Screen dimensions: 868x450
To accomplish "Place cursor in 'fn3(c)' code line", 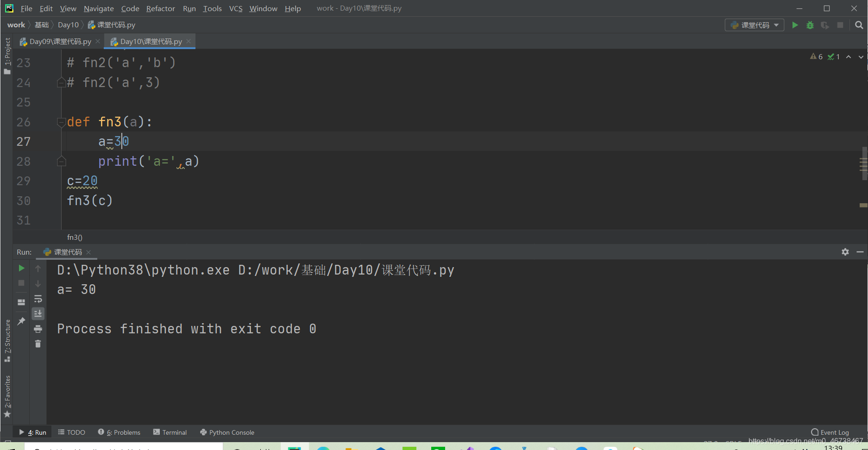I will click(90, 200).
